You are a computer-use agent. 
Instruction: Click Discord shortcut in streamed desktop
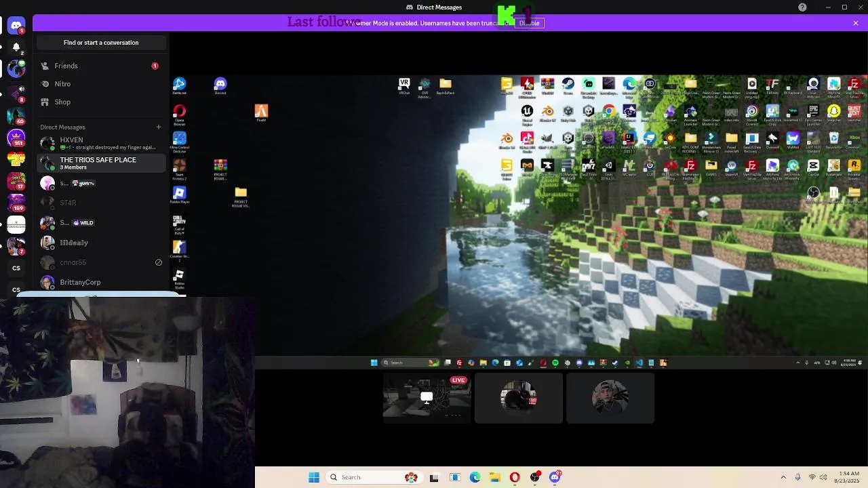coord(220,85)
